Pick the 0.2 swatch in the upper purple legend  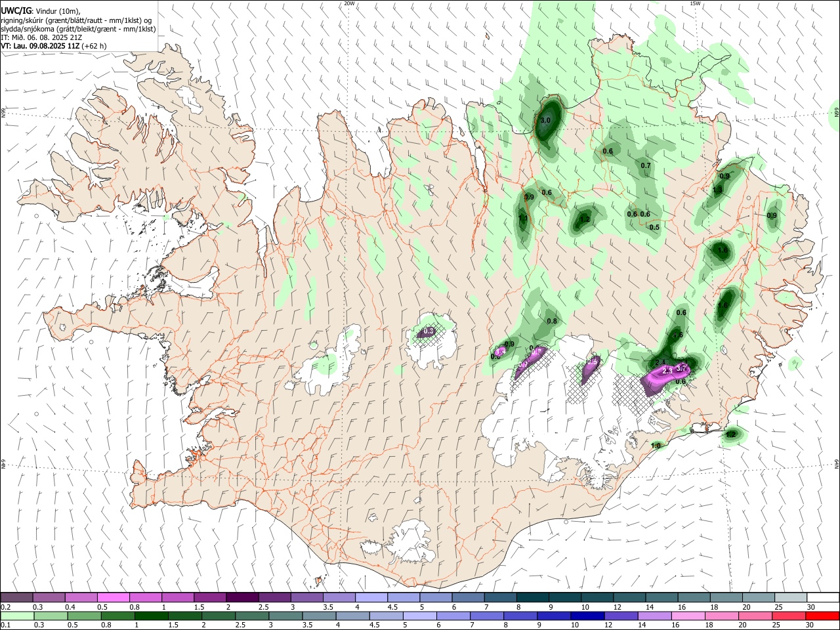pyautogui.click(x=16, y=597)
